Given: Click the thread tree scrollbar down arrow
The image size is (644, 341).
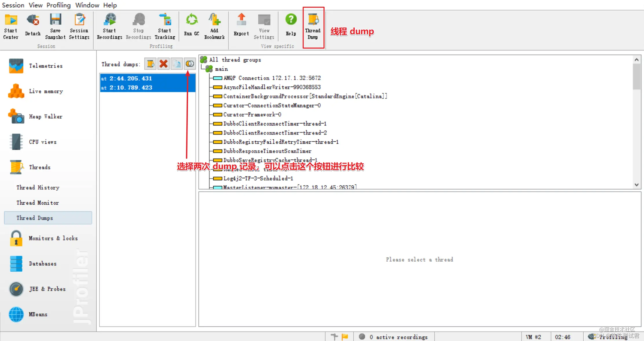Looking at the screenshot, I should [636, 185].
